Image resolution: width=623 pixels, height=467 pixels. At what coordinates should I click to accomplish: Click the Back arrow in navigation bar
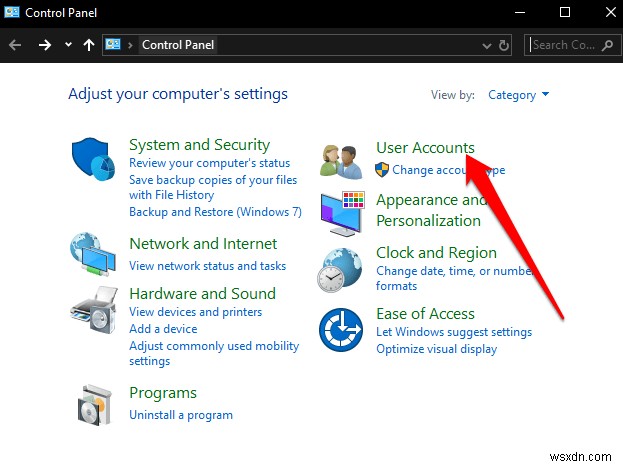(x=15, y=45)
